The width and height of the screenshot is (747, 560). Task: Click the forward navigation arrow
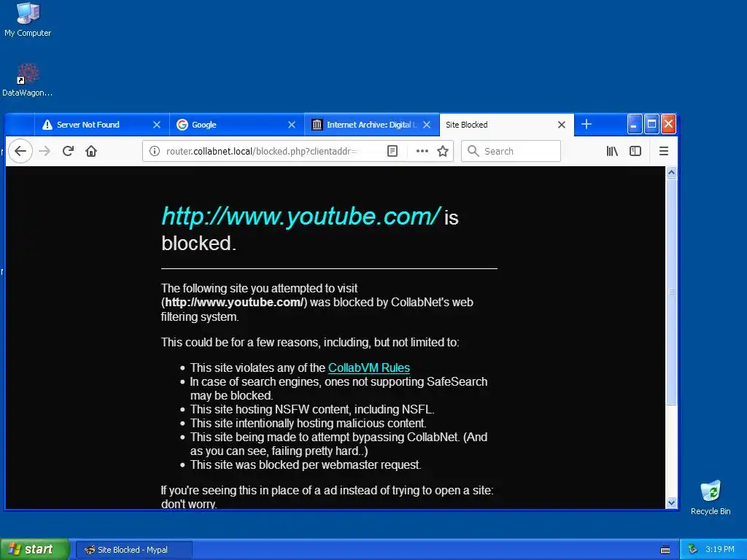tap(44, 151)
